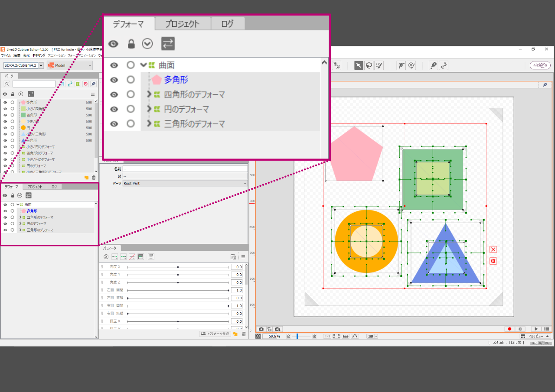Click the play button below the canvas
Screen dimensions: 555x392
[x=536, y=329]
